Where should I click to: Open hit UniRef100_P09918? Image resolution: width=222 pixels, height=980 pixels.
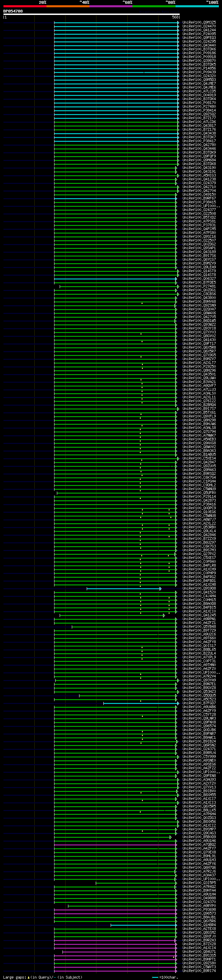[199, 57]
